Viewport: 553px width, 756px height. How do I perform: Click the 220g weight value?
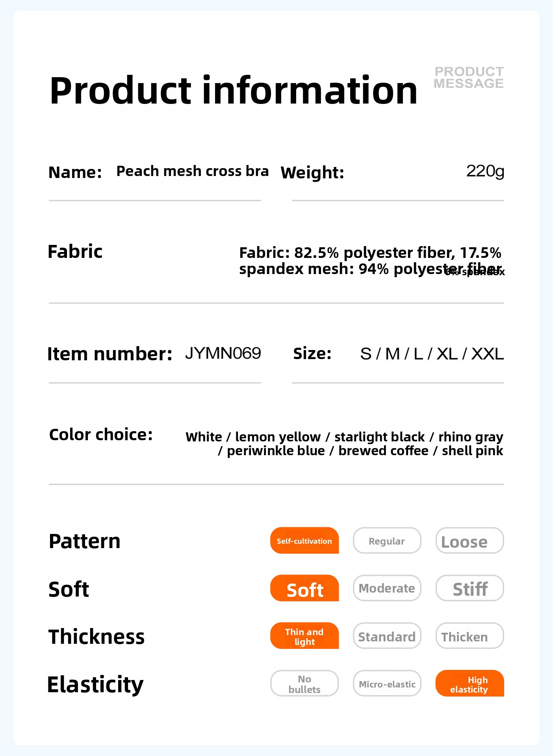[x=485, y=171]
